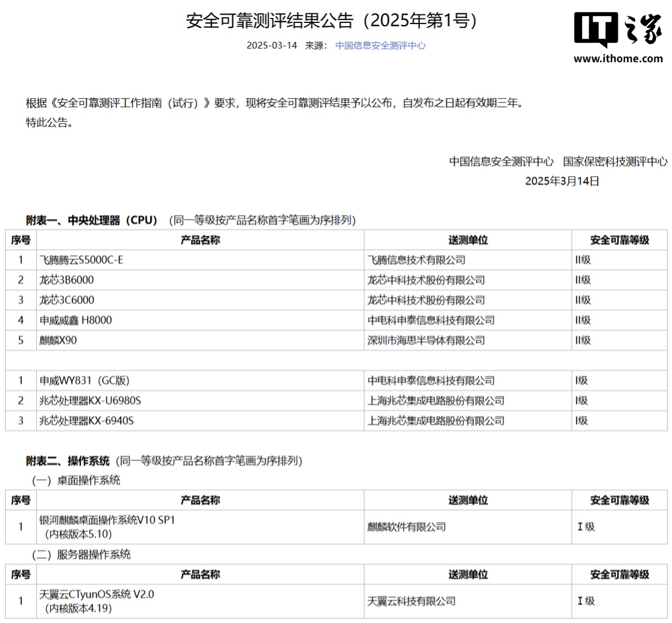This screenshot has height=623, width=672.
Task: Click the 附表二 操作系统 section heading
Action: 67,461
